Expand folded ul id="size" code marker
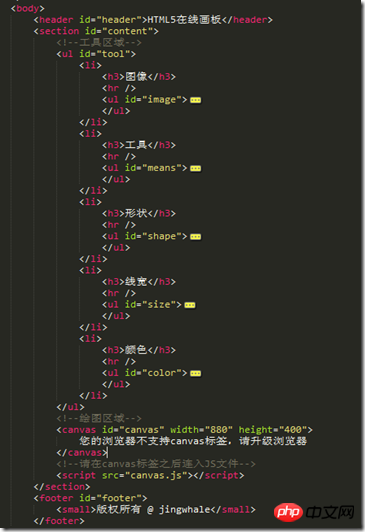The width and height of the screenshot is (365, 532). pos(190,305)
